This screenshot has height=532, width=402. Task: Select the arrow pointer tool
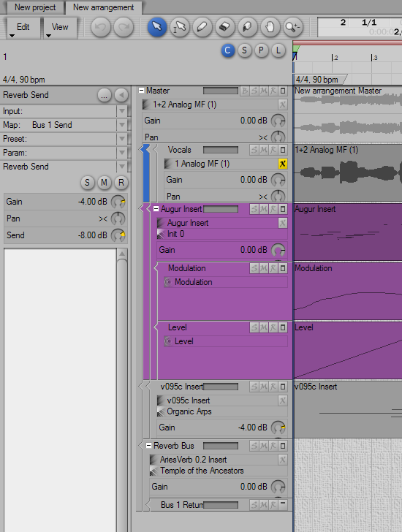click(156, 26)
